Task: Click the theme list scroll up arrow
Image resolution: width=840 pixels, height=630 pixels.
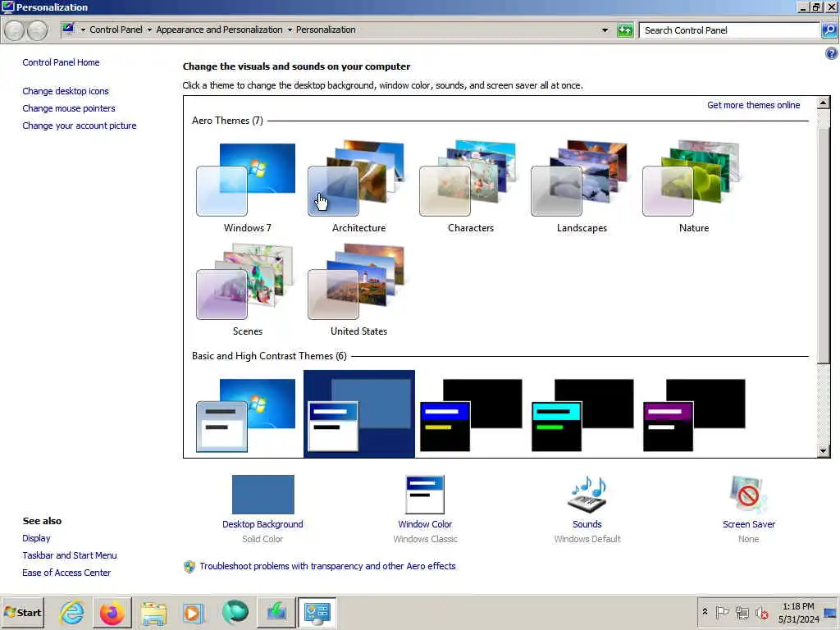Action: pyautogui.click(x=824, y=103)
